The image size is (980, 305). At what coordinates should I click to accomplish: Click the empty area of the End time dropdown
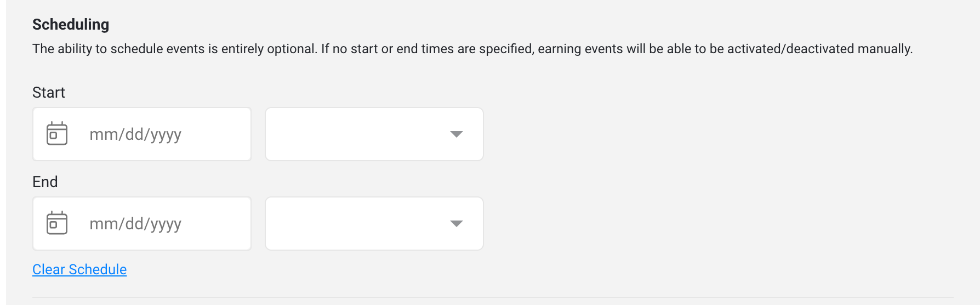pos(356,224)
